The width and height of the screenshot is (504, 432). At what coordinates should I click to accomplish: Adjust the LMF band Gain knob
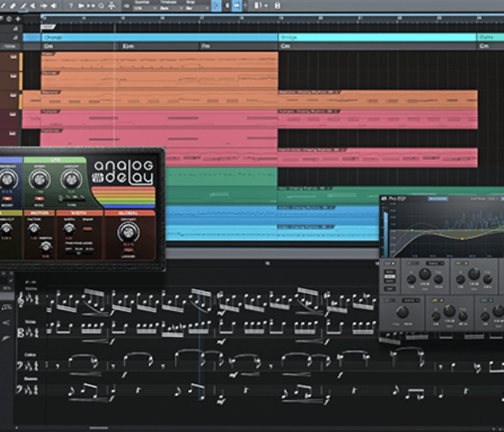(474, 274)
